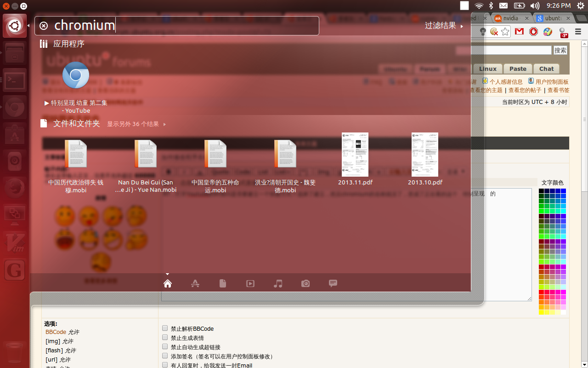The image size is (588, 368).
Task: Open the mail messaging indicator
Action: (x=503, y=6)
